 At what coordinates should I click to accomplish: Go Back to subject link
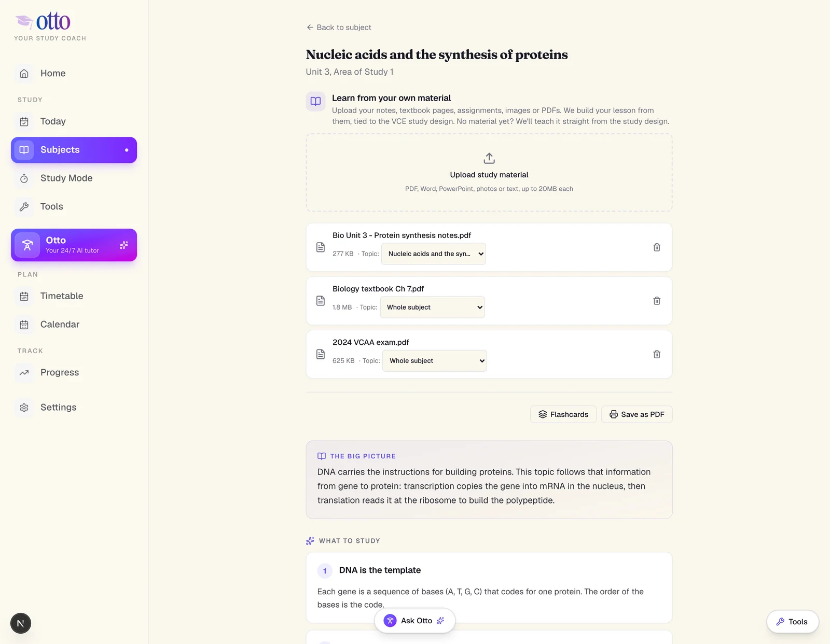point(339,27)
